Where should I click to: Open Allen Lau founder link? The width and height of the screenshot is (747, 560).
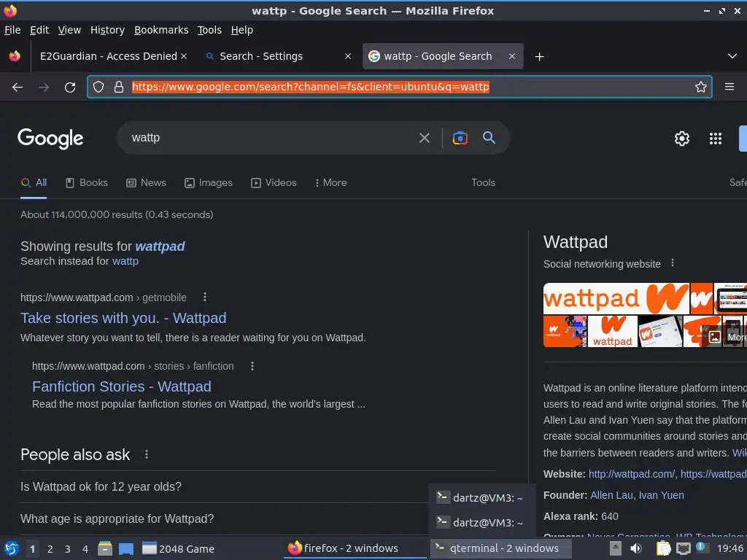point(612,495)
